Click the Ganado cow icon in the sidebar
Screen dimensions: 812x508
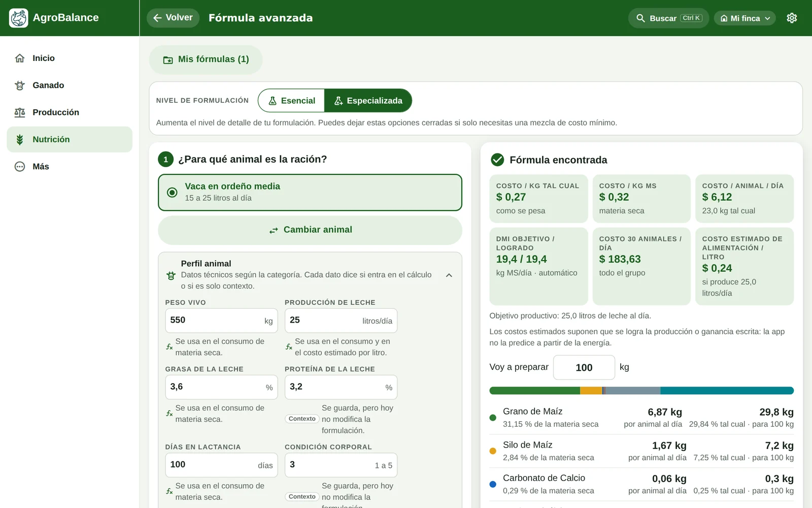[x=20, y=85]
